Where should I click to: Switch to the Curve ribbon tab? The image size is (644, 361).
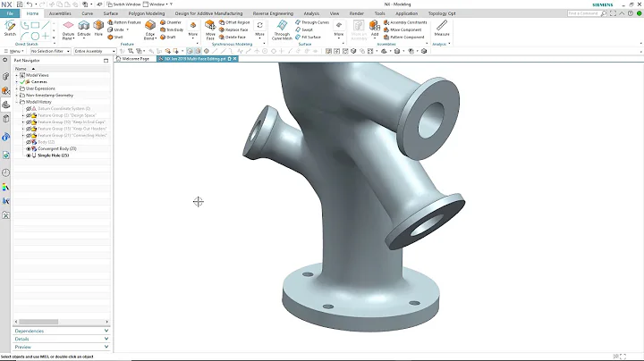tap(87, 13)
